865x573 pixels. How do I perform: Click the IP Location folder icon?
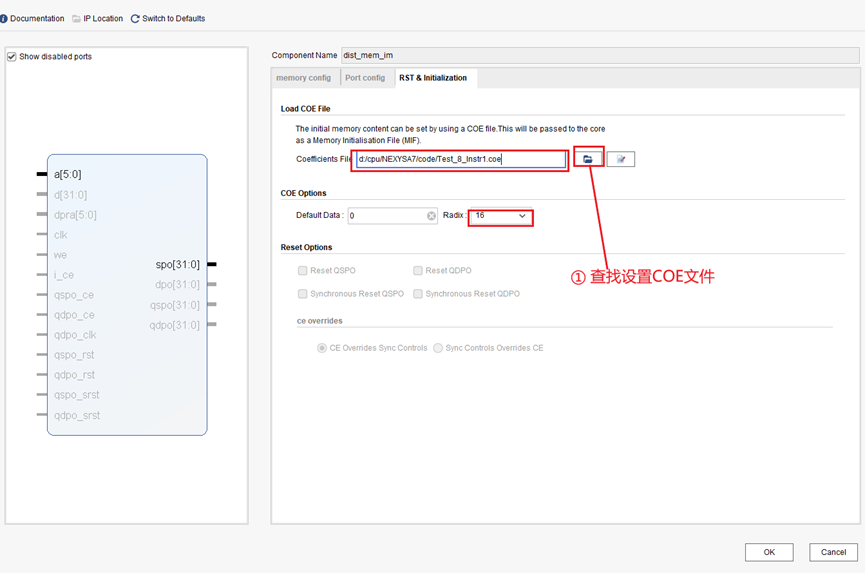pos(77,19)
